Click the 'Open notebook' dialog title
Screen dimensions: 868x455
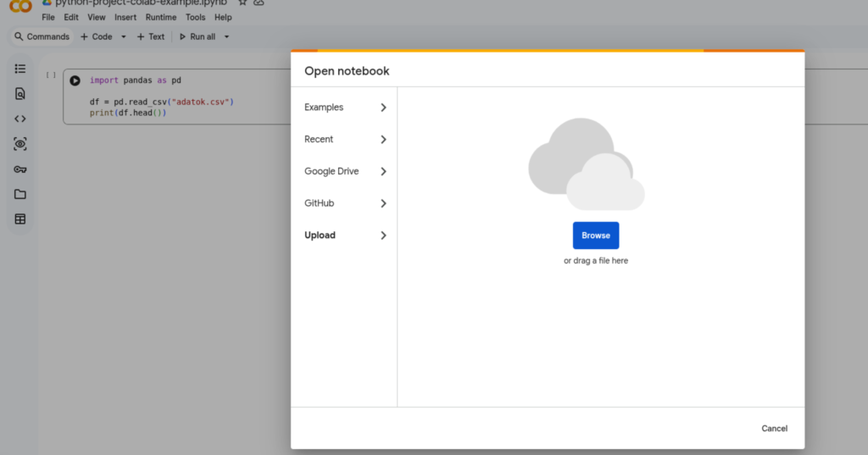(x=347, y=71)
